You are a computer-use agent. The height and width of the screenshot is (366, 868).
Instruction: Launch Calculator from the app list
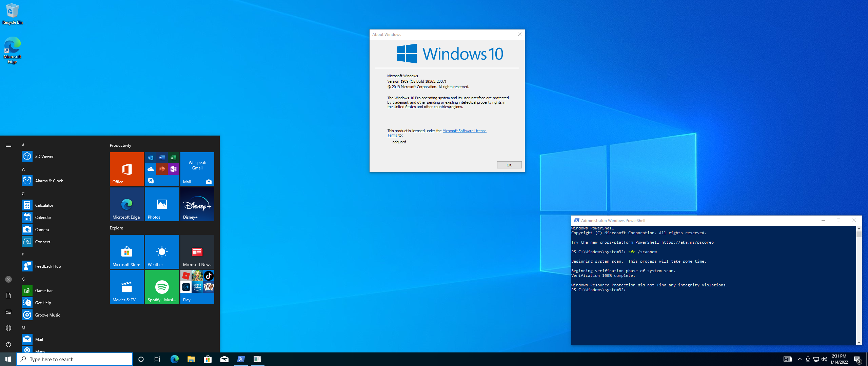[61, 205]
